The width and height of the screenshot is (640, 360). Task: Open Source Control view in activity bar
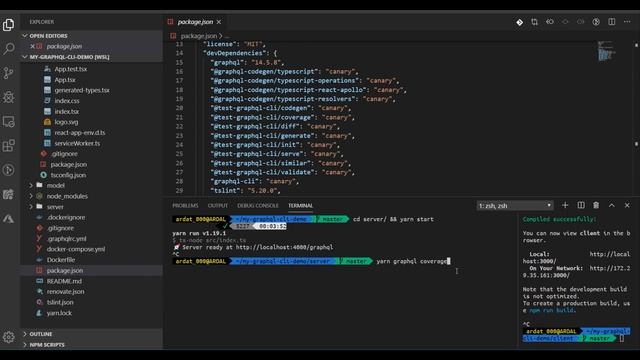[9, 73]
